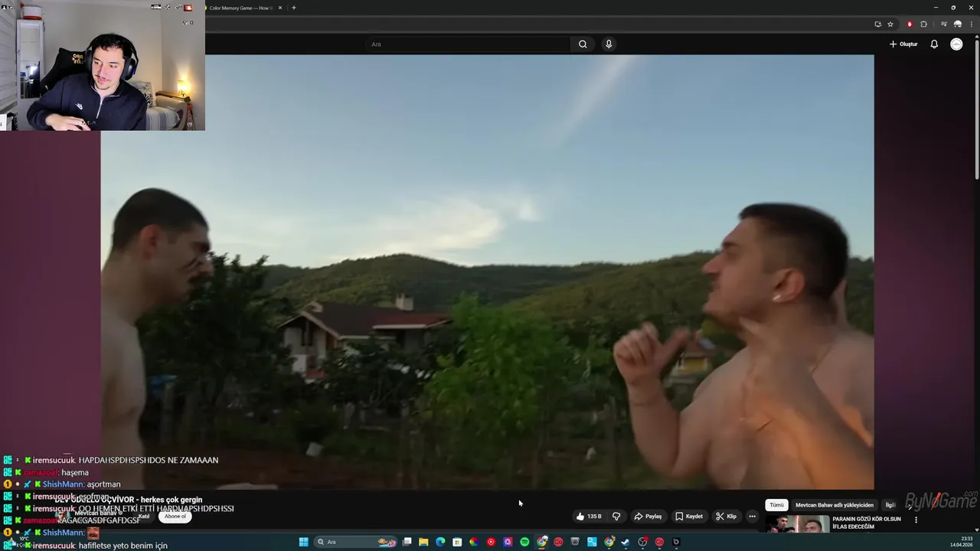
Task: Open options menu for the recommended video
Action: [x=916, y=520]
